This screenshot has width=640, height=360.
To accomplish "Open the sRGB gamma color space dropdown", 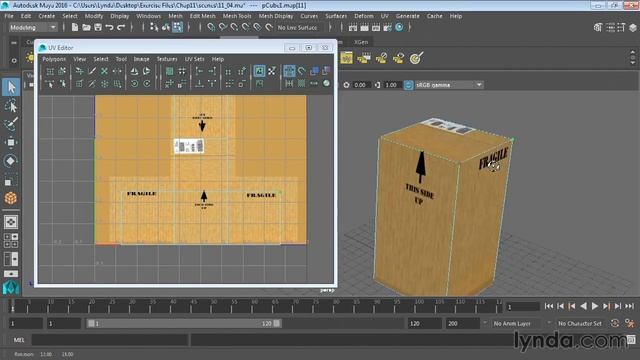I will coord(449,85).
